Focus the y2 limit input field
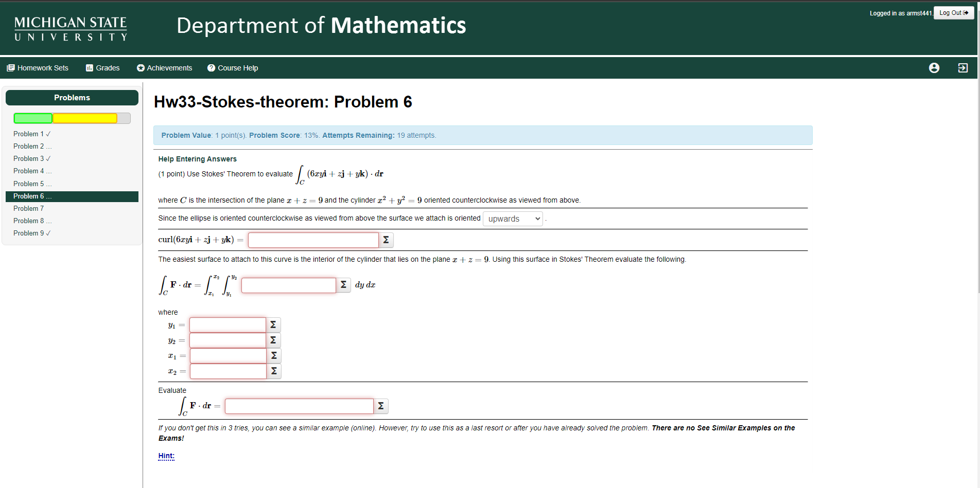Viewport: 980px width, 488px height. point(228,340)
